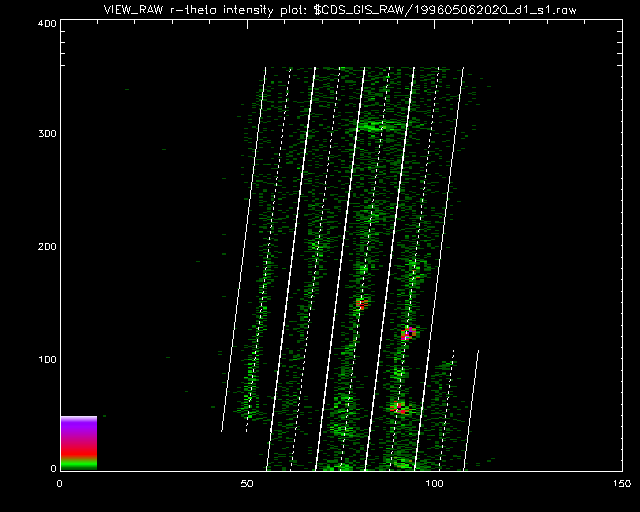The image size is (640, 512).
Task: Click x-axis label 100
Action: pyautogui.click(x=434, y=484)
